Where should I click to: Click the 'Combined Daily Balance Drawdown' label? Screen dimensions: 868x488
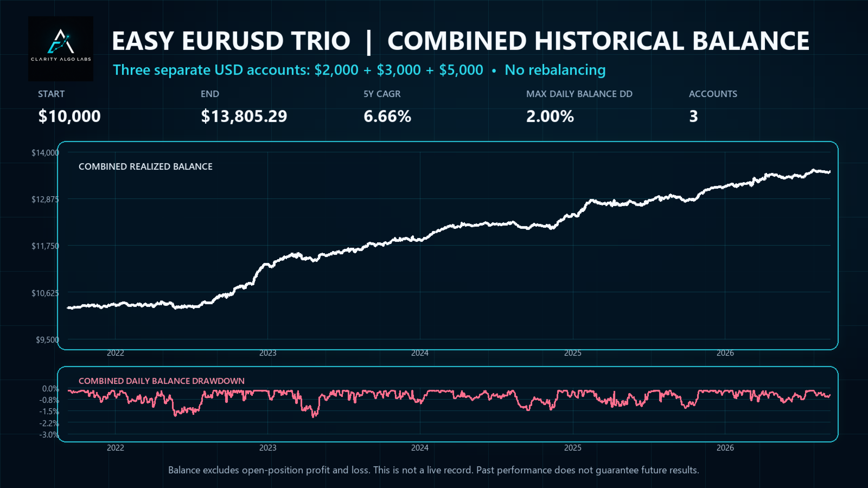point(162,381)
